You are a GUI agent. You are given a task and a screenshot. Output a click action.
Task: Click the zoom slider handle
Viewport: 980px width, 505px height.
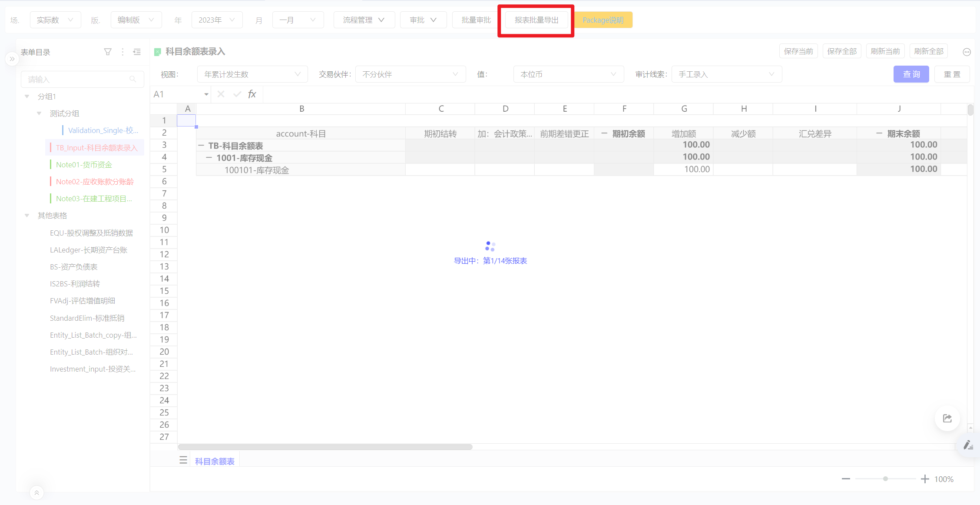coord(885,479)
